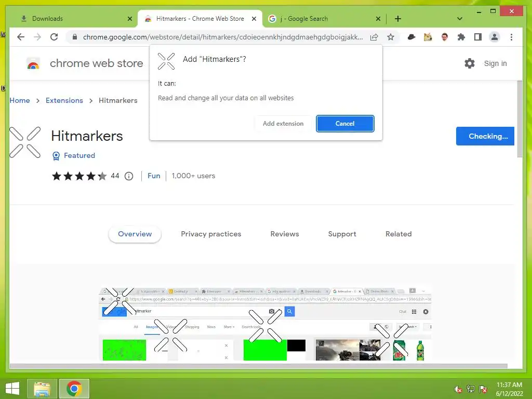The width and height of the screenshot is (532, 399).
Task: Open the Fun category link
Action: pyautogui.click(x=154, y=176)
